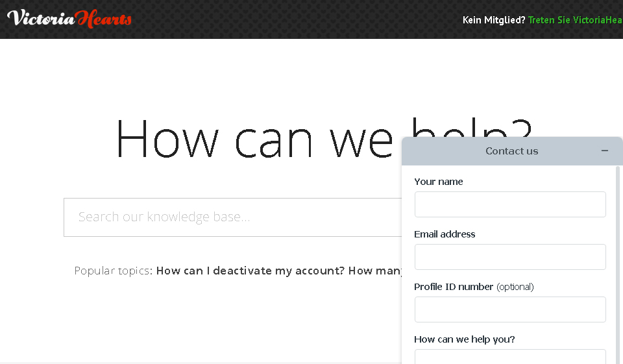This screenshot has width=623, height=364.
Task: Open How can I deactivate my account? topic
Action: coord(250,271)
